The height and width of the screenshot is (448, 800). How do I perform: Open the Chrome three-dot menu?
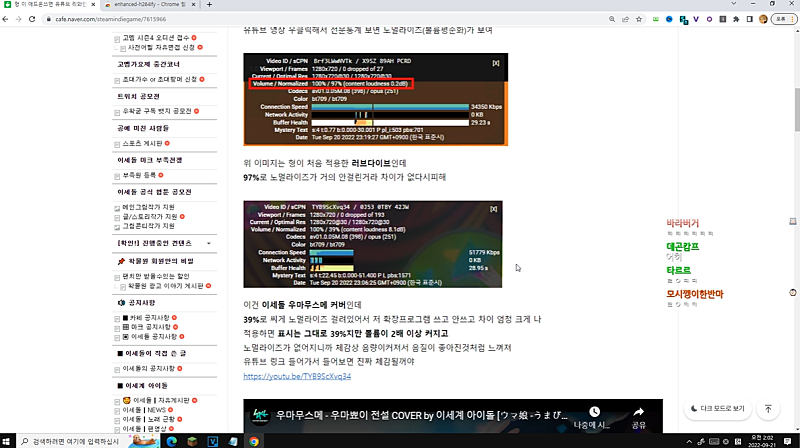click(790, 19)
